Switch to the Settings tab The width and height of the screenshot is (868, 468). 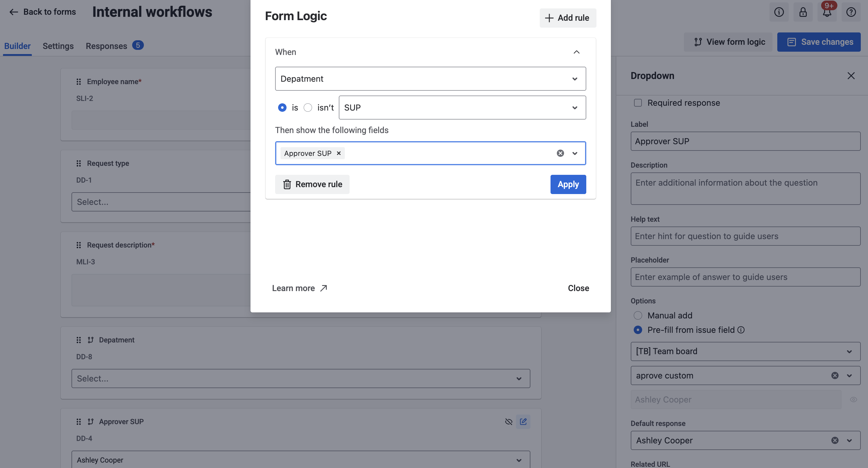coord(58,46)
